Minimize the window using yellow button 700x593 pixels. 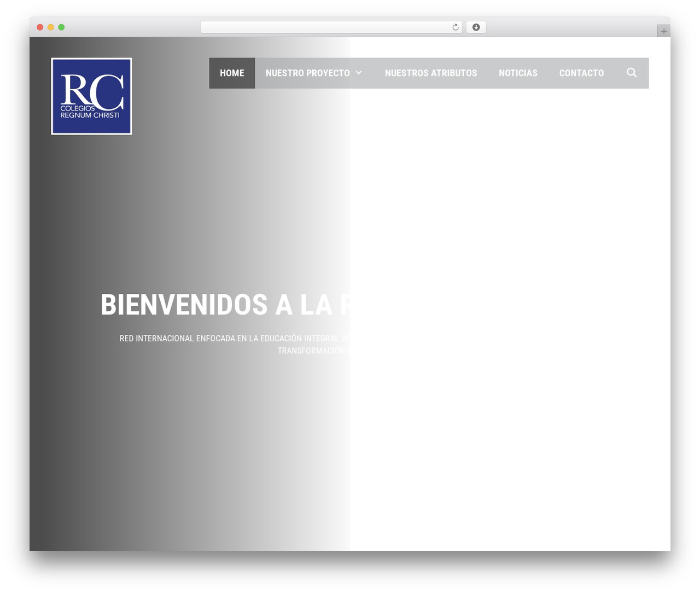click(50, 27)
